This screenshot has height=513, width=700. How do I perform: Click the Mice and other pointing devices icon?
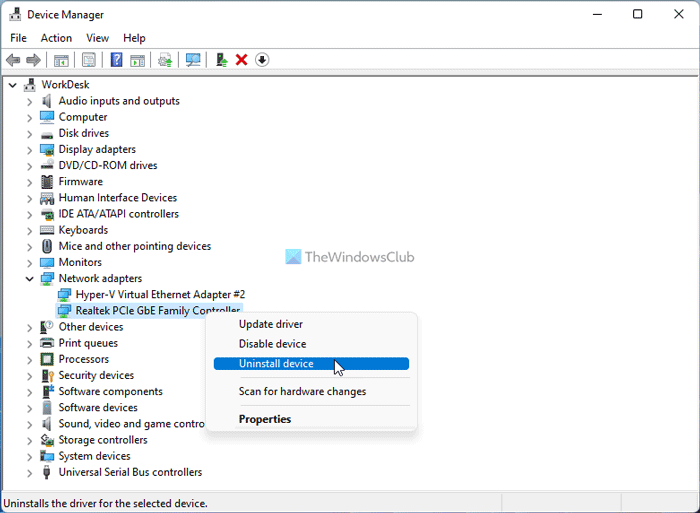[x=47, y=246]
